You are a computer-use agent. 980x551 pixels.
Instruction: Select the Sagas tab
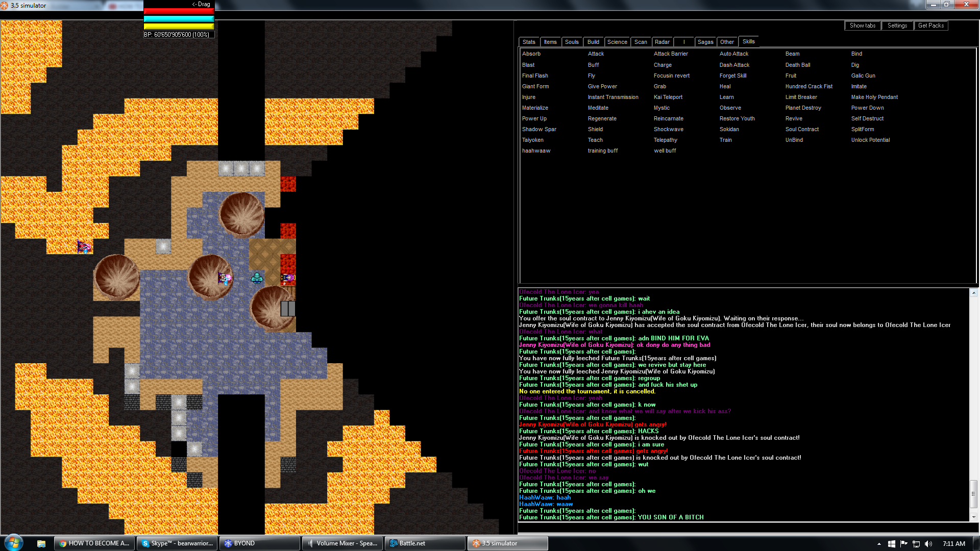click(x=705, y=42)
